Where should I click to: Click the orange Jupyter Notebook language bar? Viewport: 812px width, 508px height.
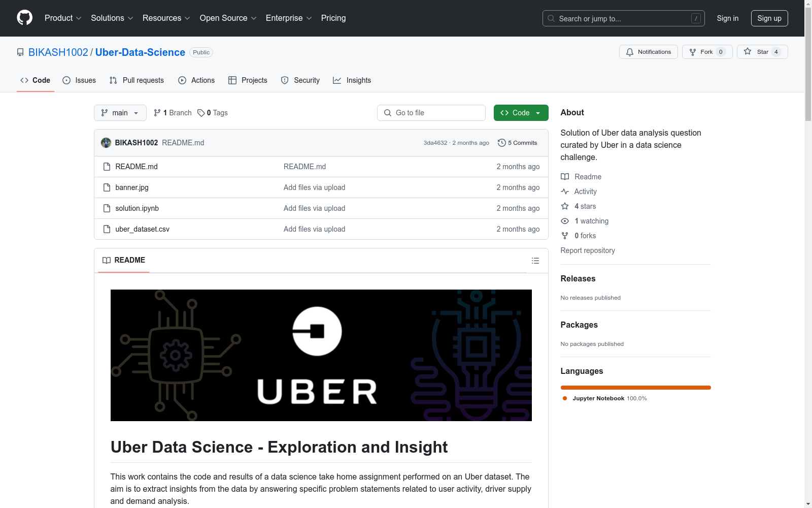tap(636, 388)
